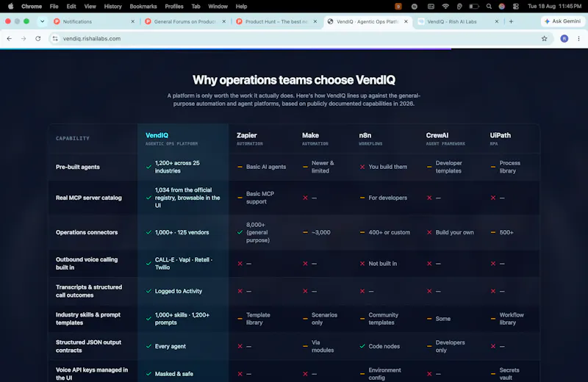Image resolution: width=588 pixels, height=382 pixels.
Task: Click Outbound voice calling built in label
Action: coord(87,264)
